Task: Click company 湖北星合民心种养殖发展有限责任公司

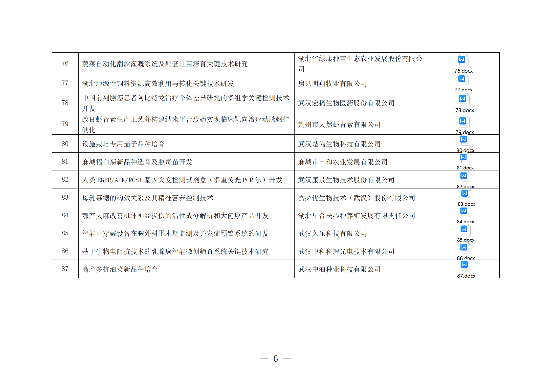Action: [357, 216]
